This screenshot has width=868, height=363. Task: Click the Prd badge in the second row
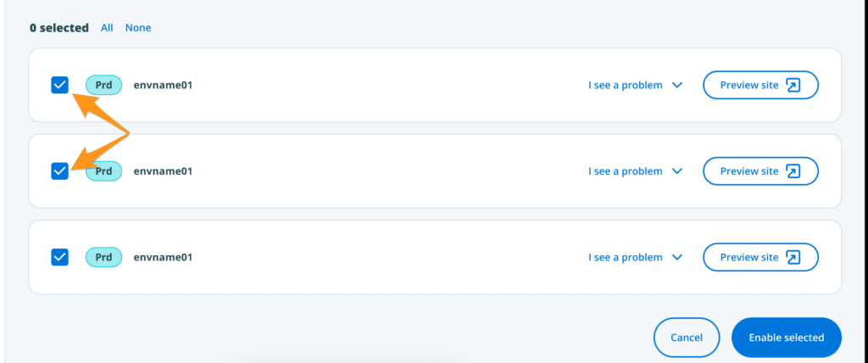click(x=105, y=171)
